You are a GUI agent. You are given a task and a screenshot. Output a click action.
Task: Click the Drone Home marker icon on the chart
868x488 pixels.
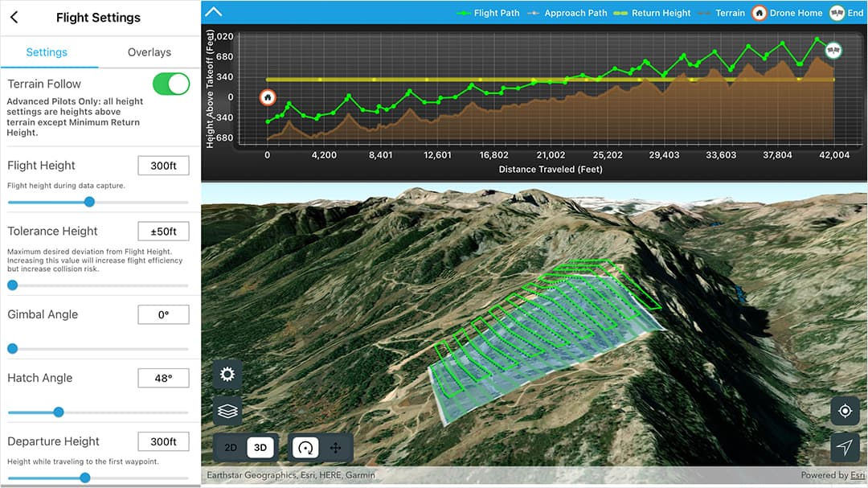tap(267, 96)
